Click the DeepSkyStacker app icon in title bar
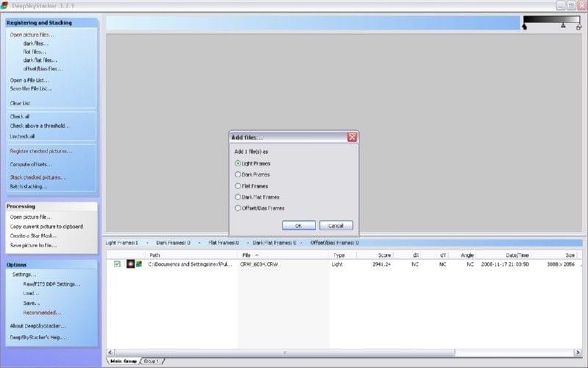588x368 pixels. click(4, 5)
